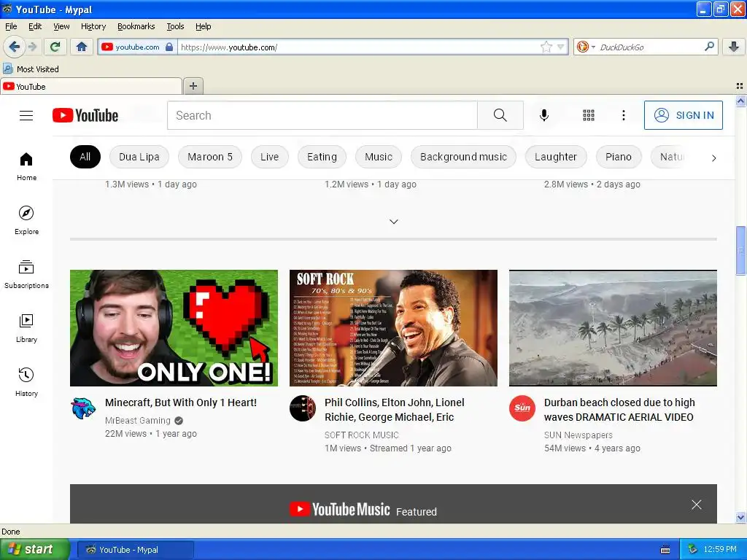Select the Piano filter chip
The height and width of the screenshot is (560, 747).
point(619,157)
